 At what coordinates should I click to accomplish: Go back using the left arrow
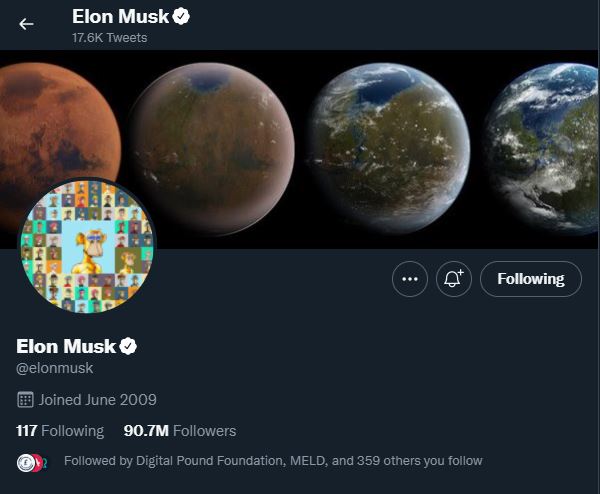pos(26,24)
